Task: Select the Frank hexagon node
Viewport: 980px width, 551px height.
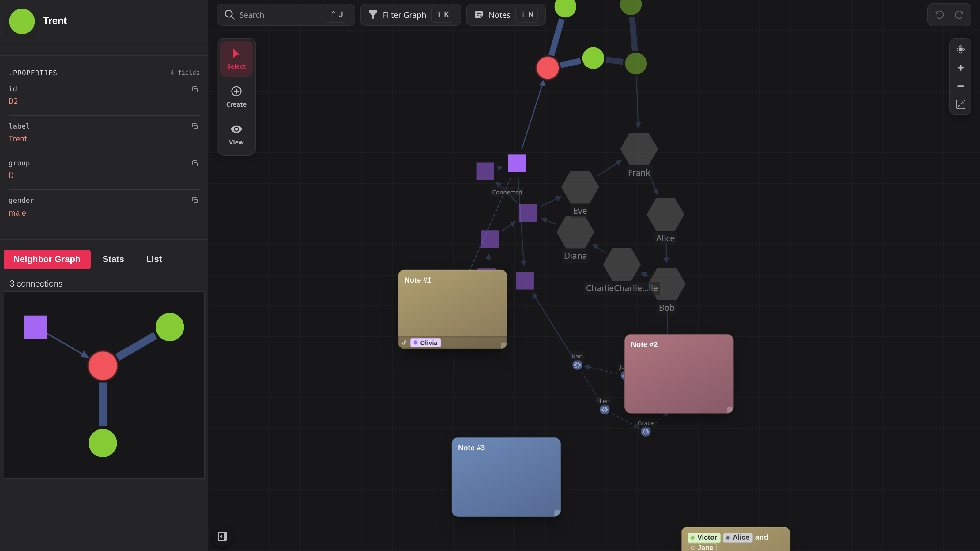Action: [x=639, y=149]
